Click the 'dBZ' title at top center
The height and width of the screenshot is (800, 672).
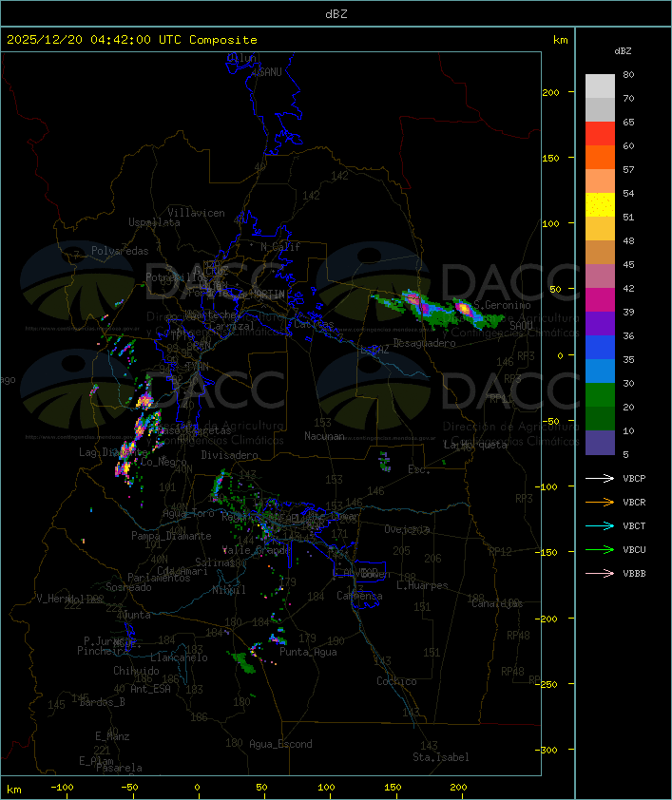point(336,13)
